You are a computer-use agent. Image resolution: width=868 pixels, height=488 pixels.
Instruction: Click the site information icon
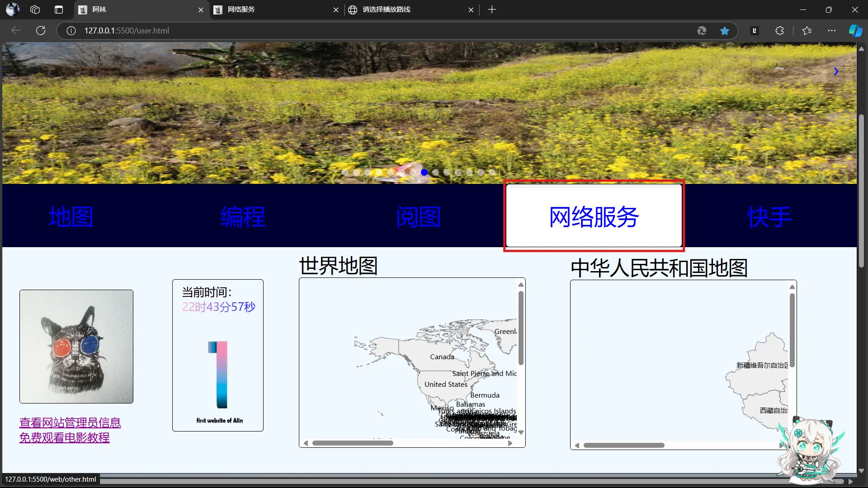71,31
